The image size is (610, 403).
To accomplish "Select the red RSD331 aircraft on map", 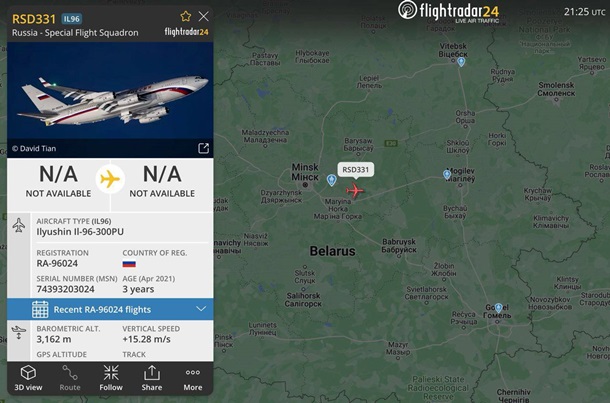I will 355,191.
